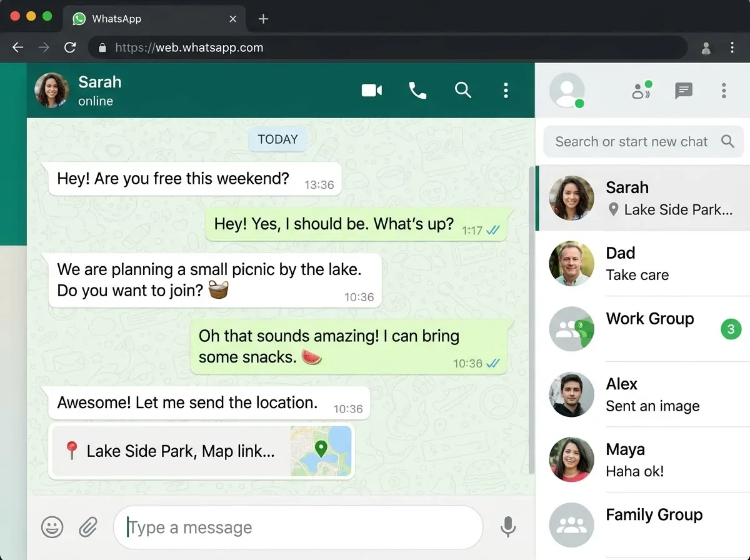Open the Sarah chat in the list

pos(644,198)
